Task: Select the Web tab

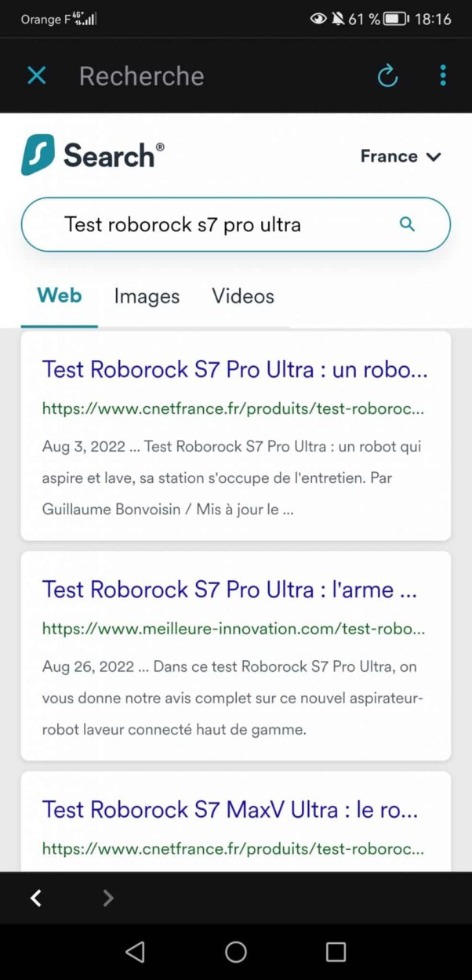Action: [x=59, y=296]
